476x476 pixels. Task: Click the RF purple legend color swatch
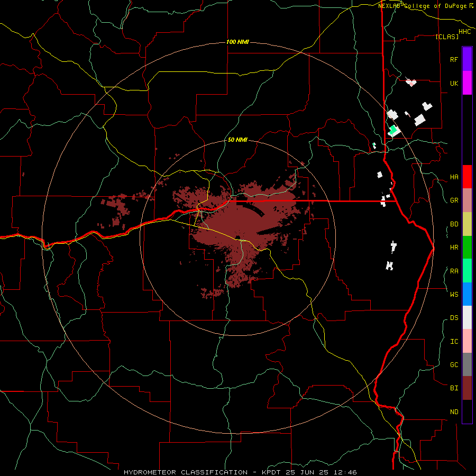coord(467,59)
